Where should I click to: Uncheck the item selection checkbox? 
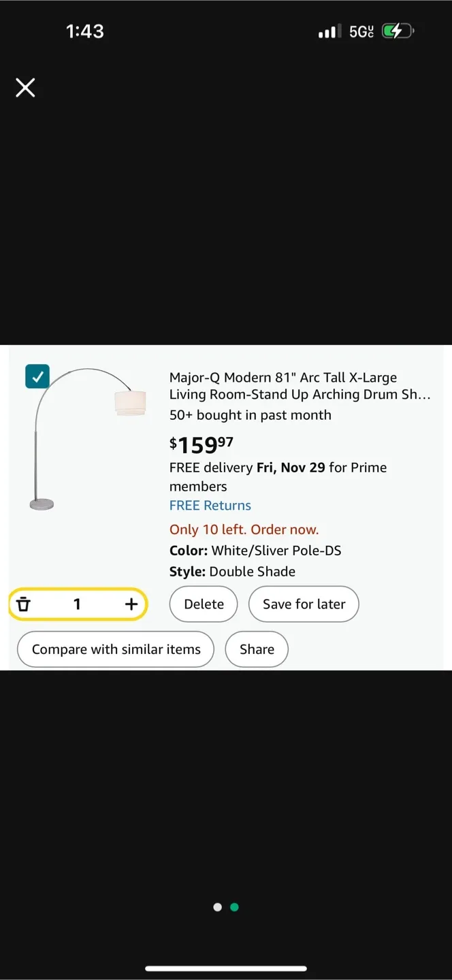(x=37, y=376)
